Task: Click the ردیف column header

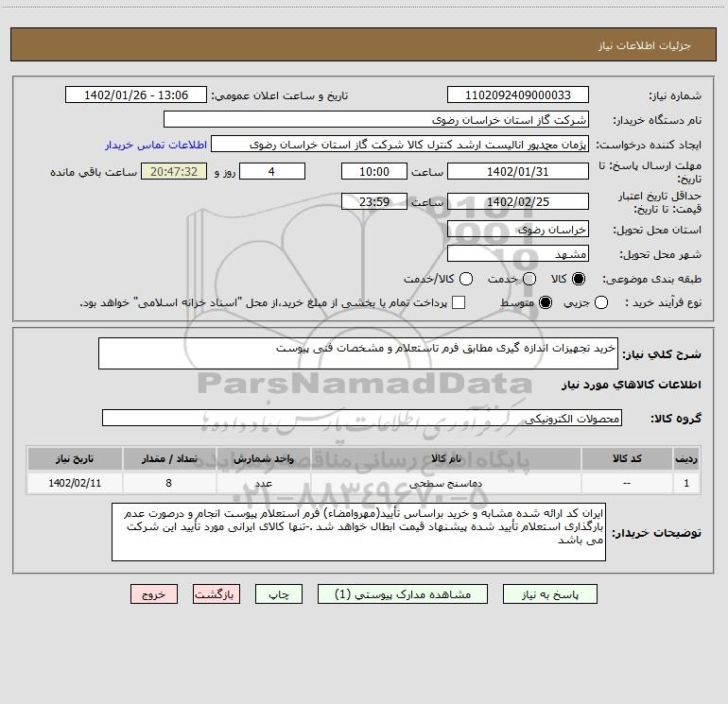Action: 686,458
